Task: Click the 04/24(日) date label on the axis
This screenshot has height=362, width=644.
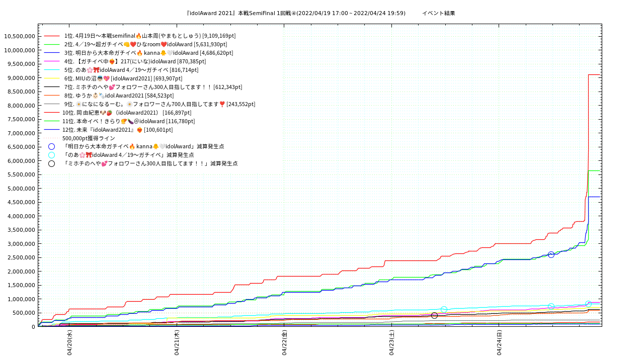Action: (x=500, y=343)
